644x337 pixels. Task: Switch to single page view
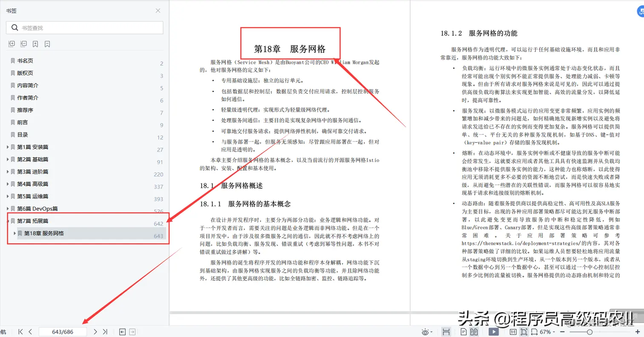[x=463, y=331]
